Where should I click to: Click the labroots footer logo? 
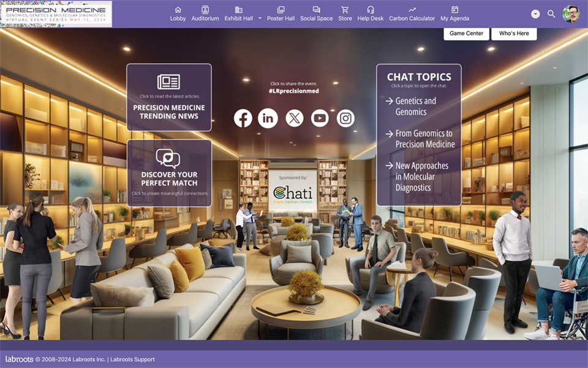point(19,359)
